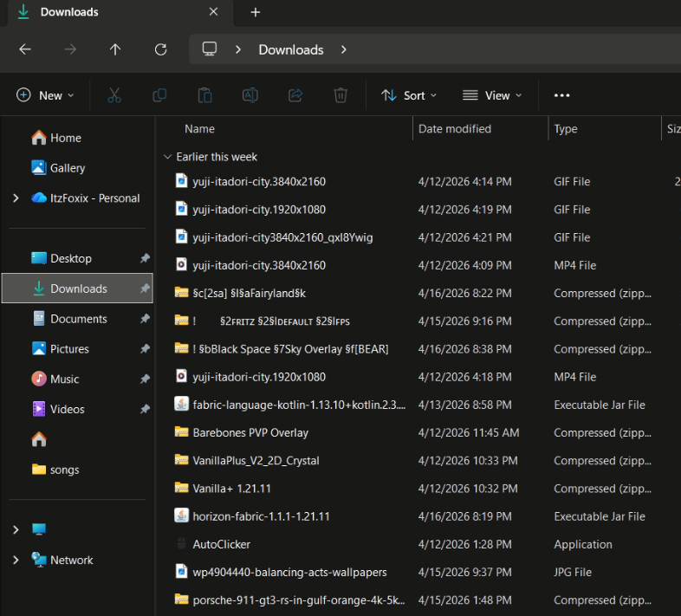Open the See more ellipsis menu
The width and height of the screenshot is (681, 616).
pyautogui.click(x=561, y=95)
